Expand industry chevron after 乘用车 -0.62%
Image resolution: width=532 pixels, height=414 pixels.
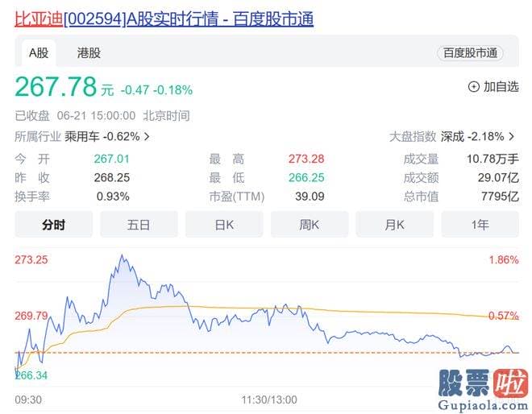[147, 137]
